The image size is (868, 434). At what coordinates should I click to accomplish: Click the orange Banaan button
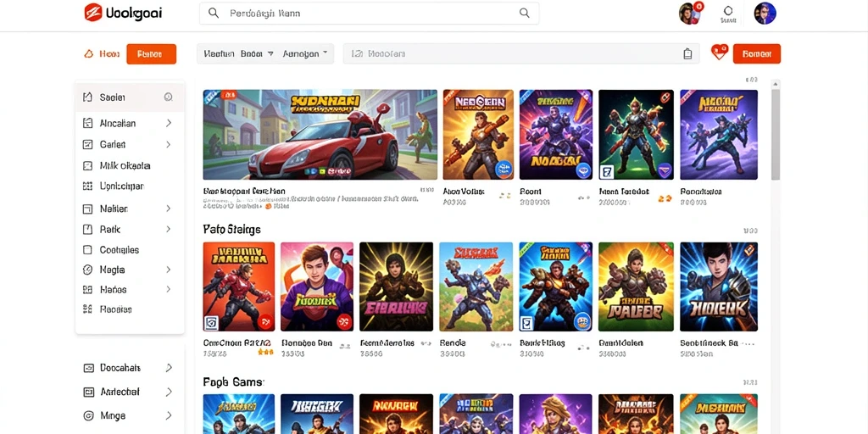click(x=757, y=53)
